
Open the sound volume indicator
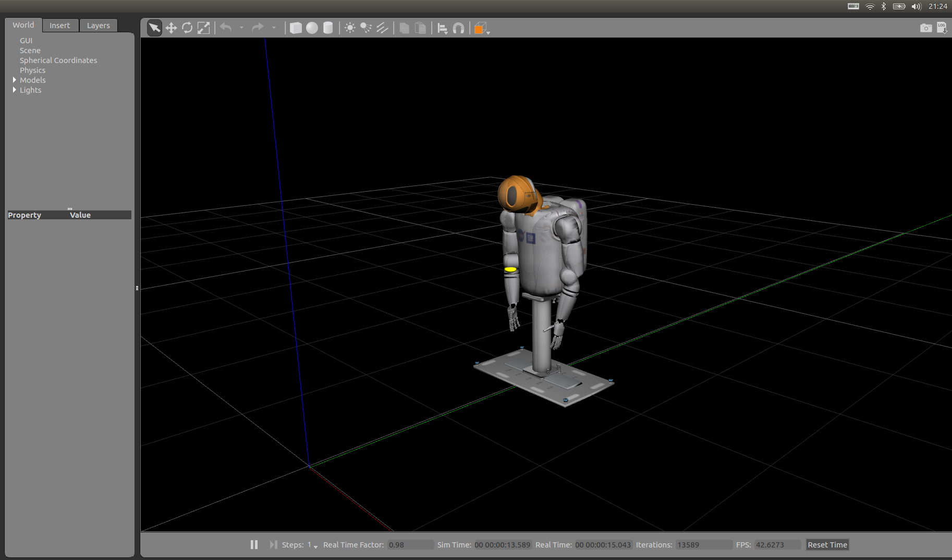click(916, 6)
